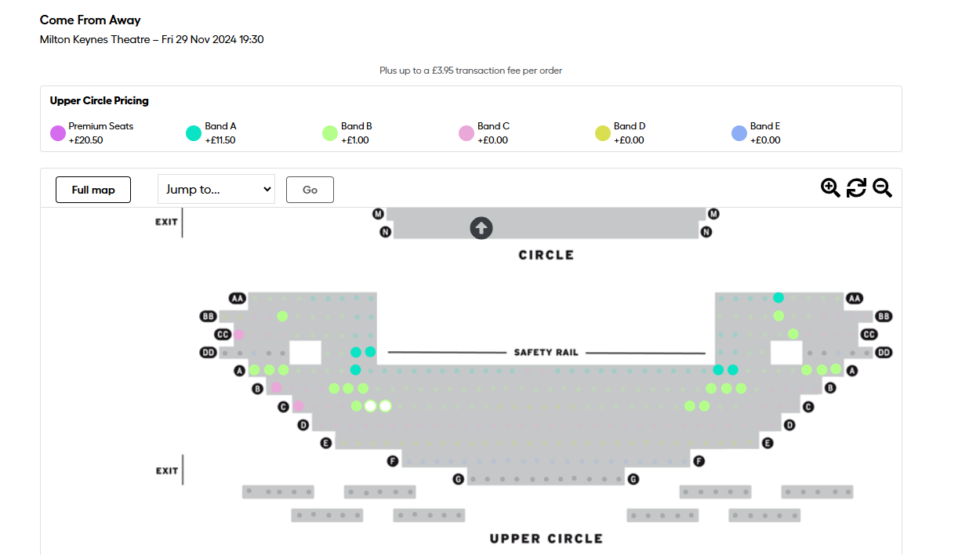
Task: Open the Jump to list to pick a section
Action: (x=216, y=189)
